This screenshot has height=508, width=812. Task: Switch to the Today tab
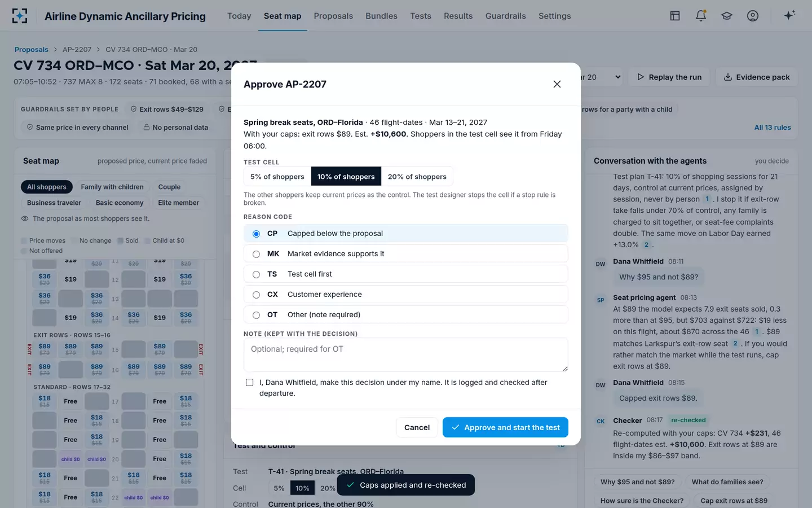coord(239,16)
